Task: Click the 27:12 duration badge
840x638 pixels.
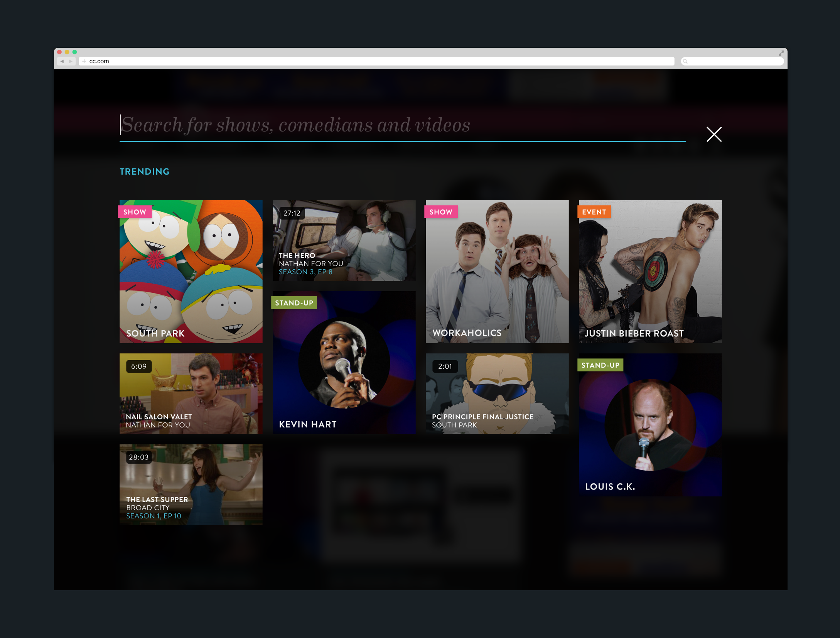Action: pyautogui.click(x=292, y=213)
